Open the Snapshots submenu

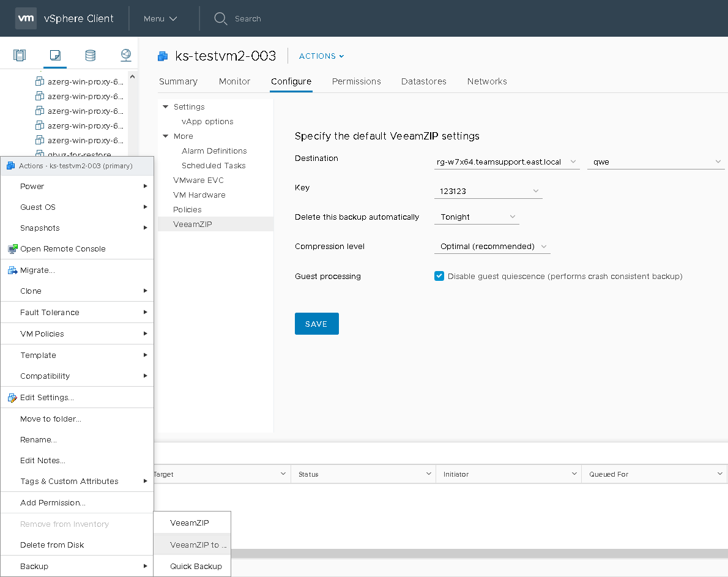tap(77, 228)
